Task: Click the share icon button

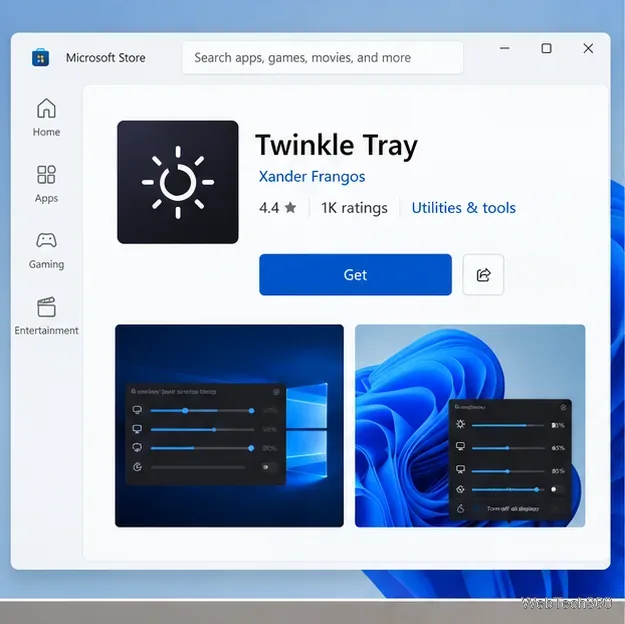Action: pos(483,274)
